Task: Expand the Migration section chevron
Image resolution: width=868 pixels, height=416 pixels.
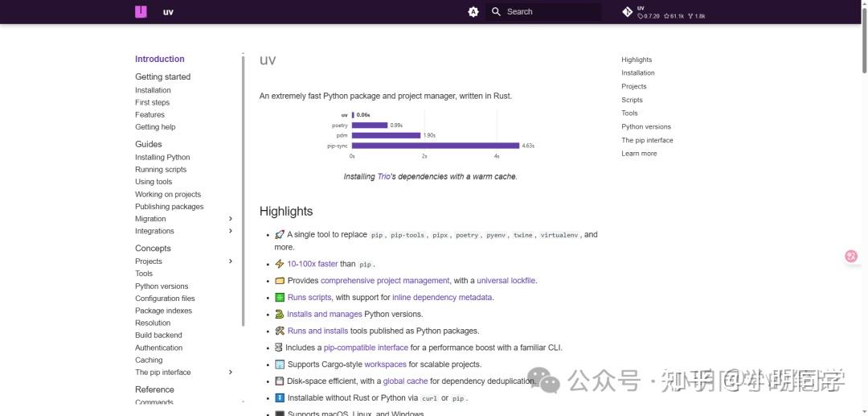Action: pos(231,219)
